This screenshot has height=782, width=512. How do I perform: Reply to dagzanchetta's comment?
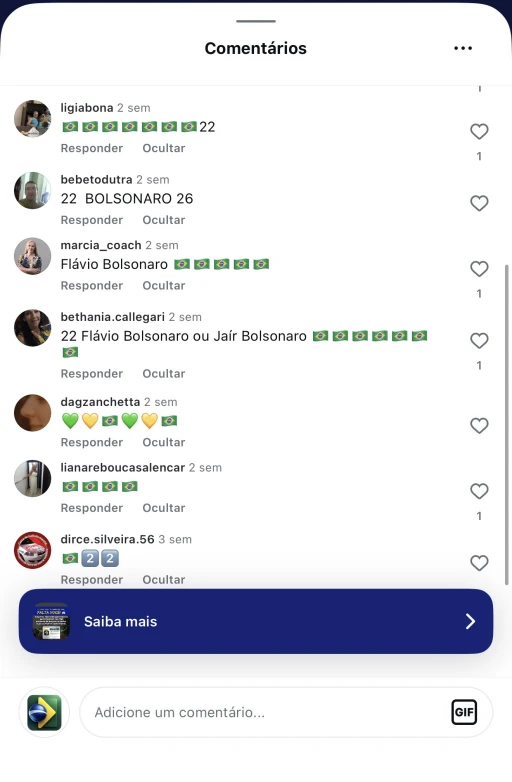coord(92,442)
